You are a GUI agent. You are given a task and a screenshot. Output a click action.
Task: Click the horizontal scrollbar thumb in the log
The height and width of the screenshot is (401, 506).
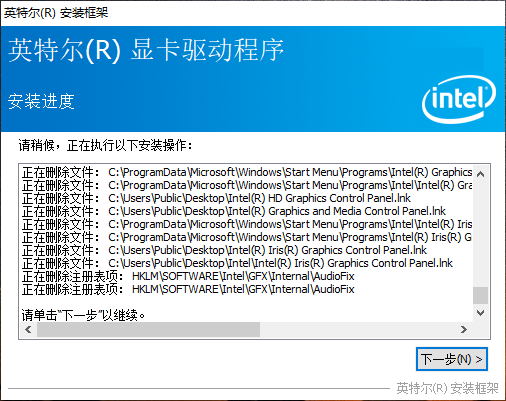(x=148, y=330)
